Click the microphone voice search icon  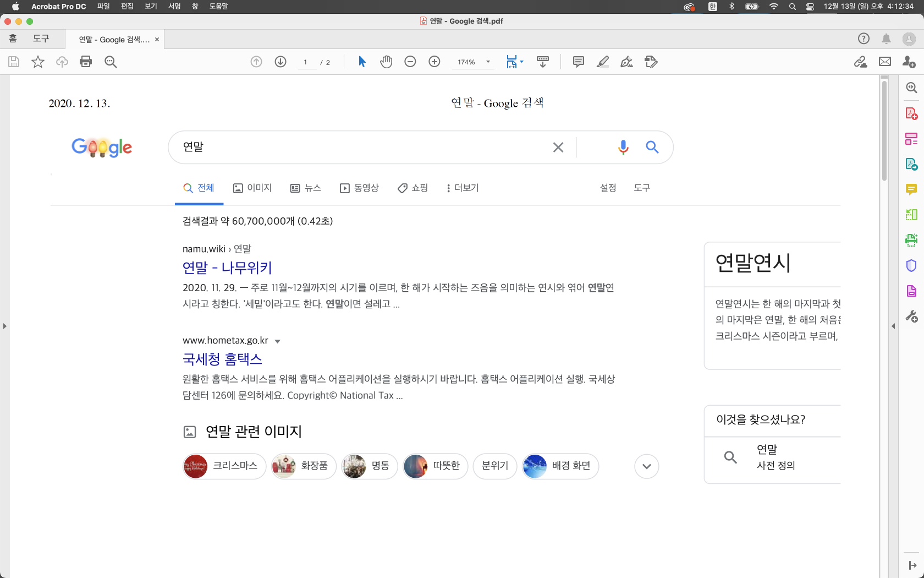[623, 147]
